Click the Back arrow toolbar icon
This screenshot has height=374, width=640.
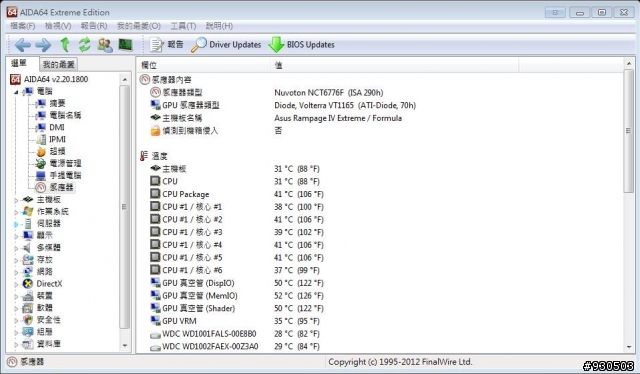click(x=22, y=45)
